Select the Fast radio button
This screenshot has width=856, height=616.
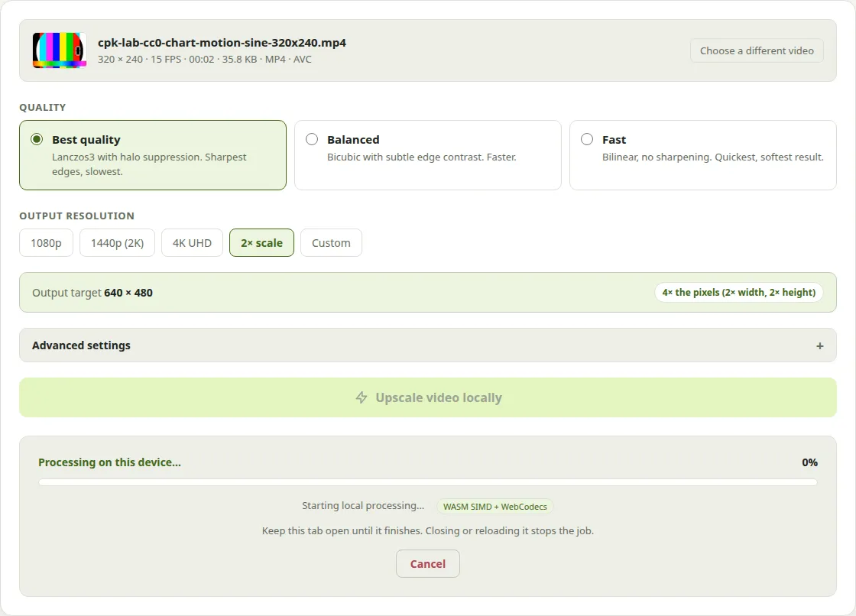pyautogui.click(x=587, y=139)
